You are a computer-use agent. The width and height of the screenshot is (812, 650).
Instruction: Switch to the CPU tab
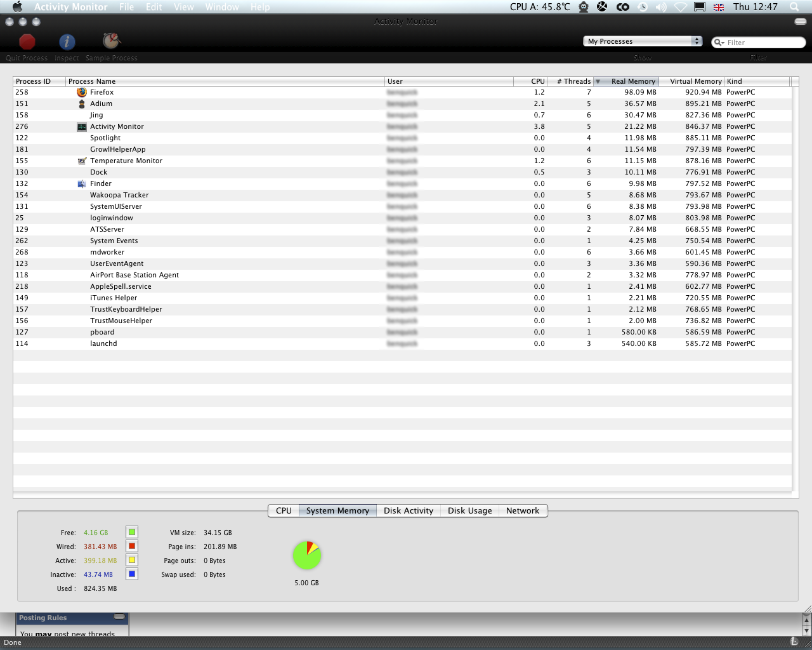pos(284,510)
